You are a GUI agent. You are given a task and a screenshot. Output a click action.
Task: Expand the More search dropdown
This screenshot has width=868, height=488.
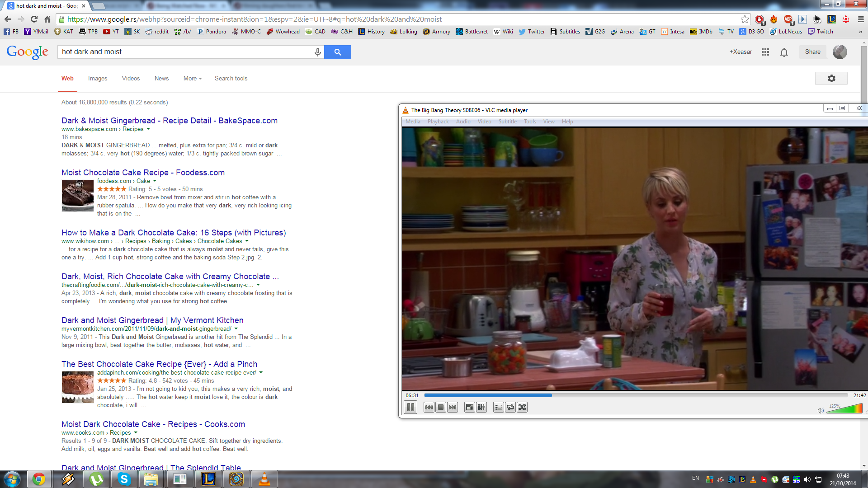point(193,79)
